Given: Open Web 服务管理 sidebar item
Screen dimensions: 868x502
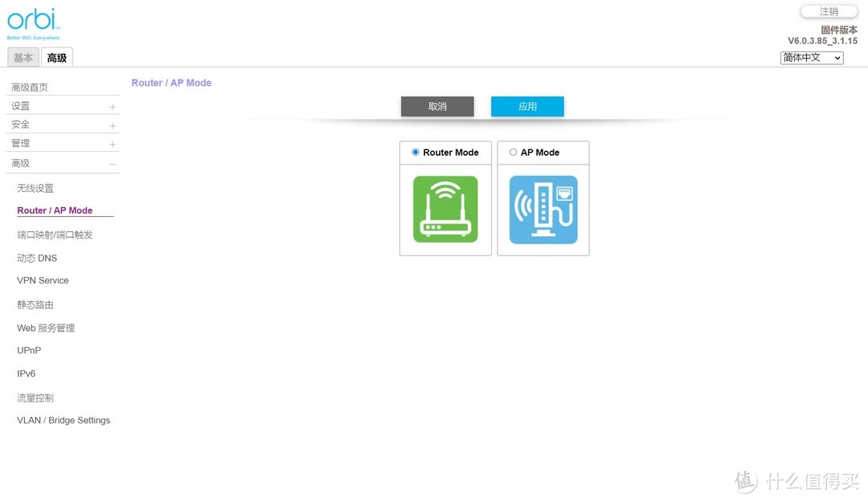Looking at the screenshot, I should (46, 329).
